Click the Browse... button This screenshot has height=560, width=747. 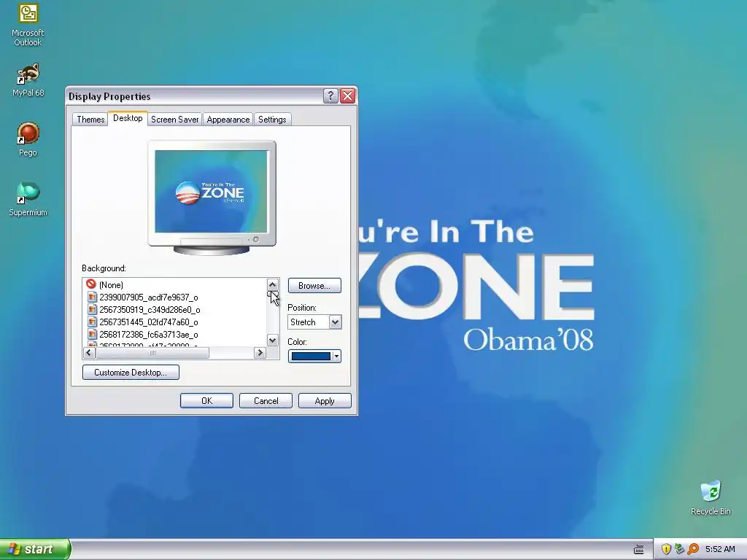click(x=314, y=286)
